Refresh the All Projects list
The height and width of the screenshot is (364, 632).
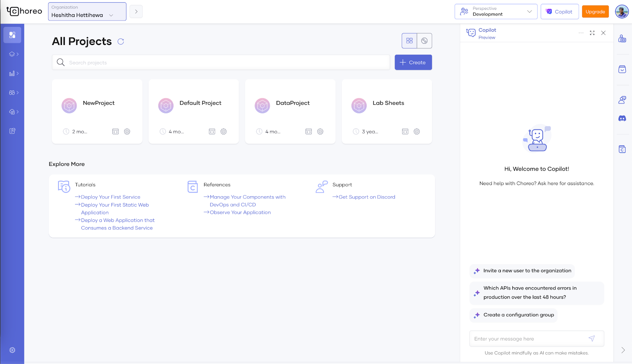[x=121, y=41]
